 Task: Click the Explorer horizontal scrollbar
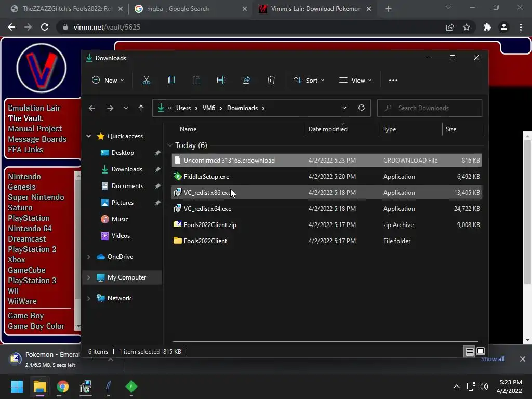[325, 341]
